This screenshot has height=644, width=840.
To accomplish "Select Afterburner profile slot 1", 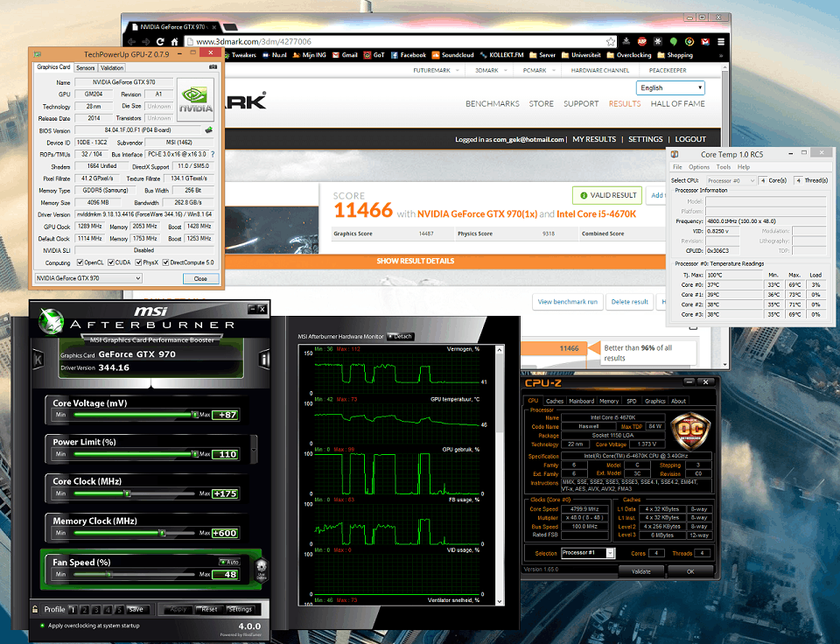I will (x=73, y=610).
